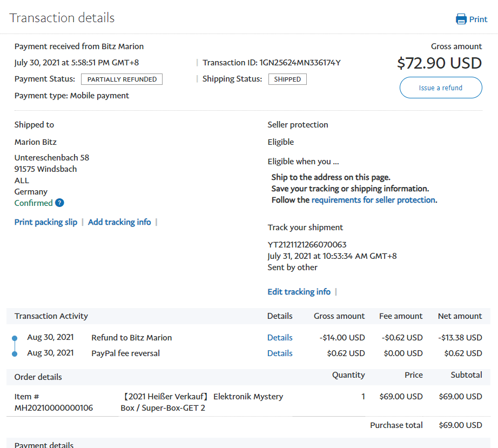Click the Print link text
The height and width of the screenshot is (448, 498).
(478, 19)
